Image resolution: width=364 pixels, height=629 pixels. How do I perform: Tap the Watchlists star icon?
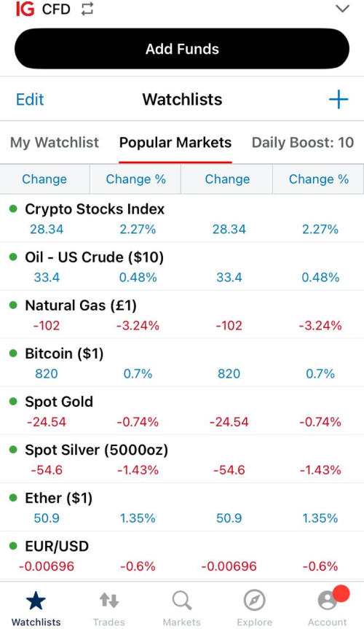tap(36, 601)
